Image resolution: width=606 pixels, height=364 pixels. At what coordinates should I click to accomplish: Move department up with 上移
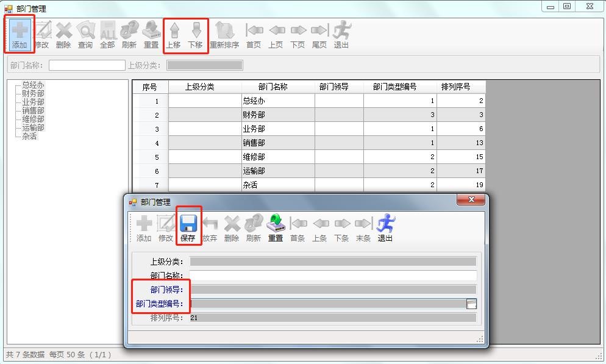(x=174, y=35)
